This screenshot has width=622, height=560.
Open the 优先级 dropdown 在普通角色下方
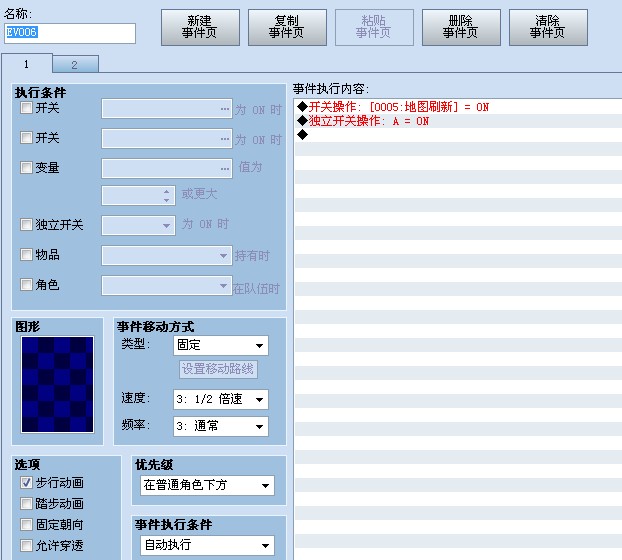(x=207, y=485)
